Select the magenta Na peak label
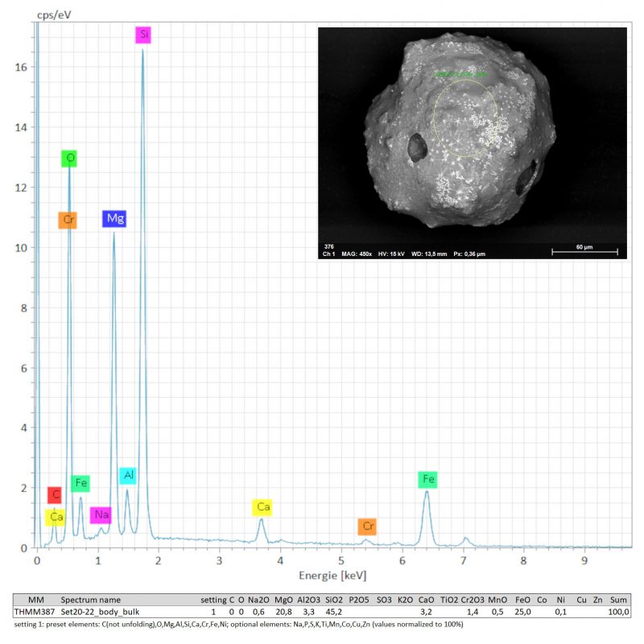 pyautogui.click(x=101, y=515)
